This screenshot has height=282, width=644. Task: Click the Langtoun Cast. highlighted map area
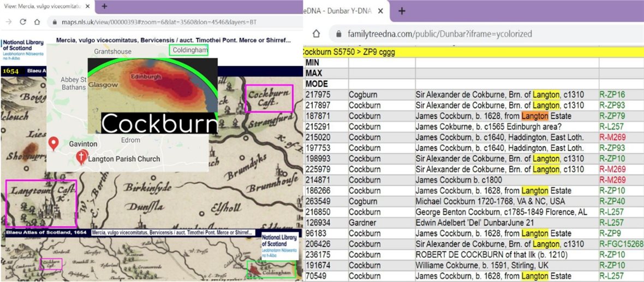pos(41,203)
